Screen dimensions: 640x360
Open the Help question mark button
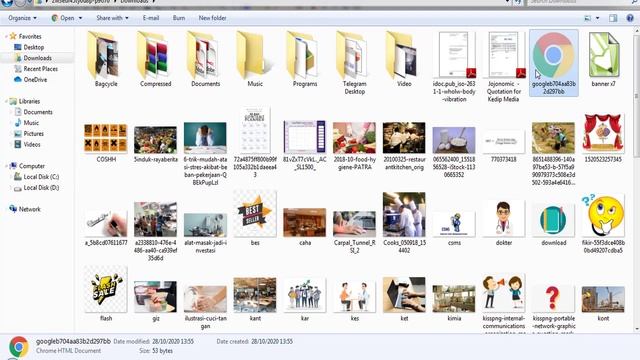coord(630,18)
